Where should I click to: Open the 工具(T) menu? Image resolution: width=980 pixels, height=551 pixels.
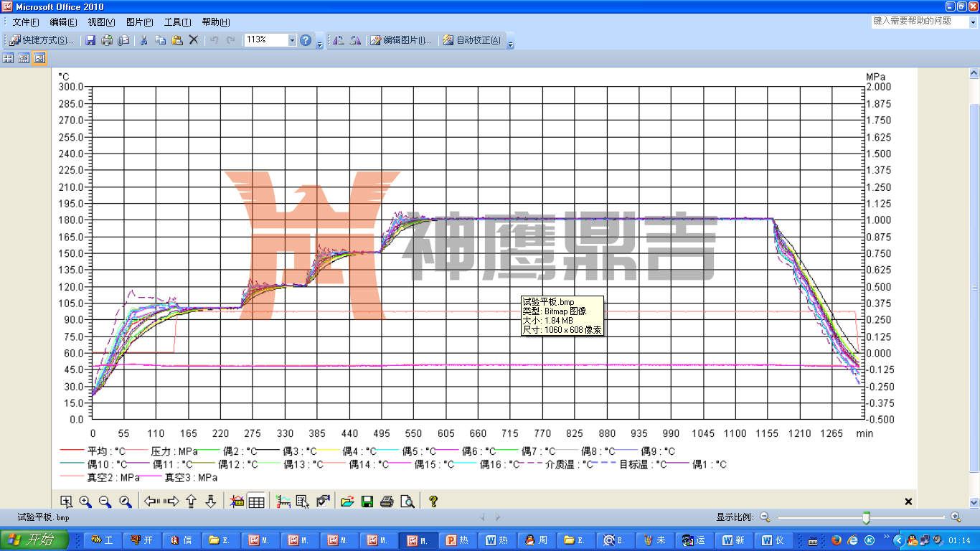[x=177, y=22]
